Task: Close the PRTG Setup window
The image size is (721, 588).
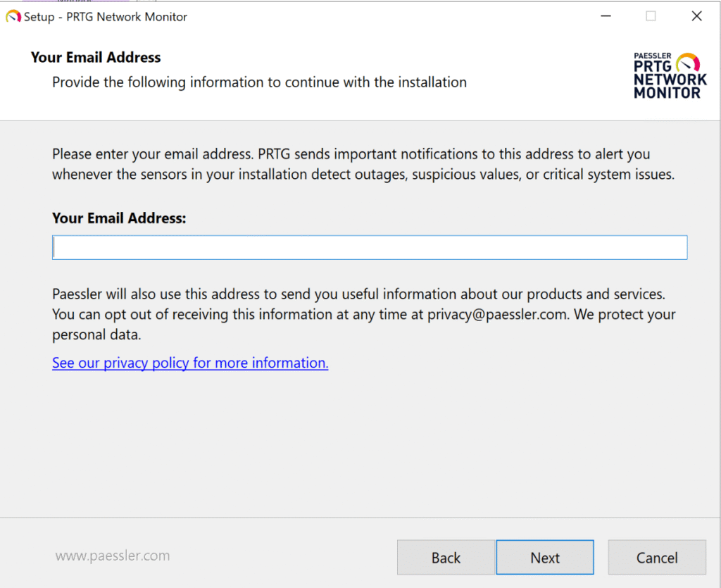Action: 696,16
